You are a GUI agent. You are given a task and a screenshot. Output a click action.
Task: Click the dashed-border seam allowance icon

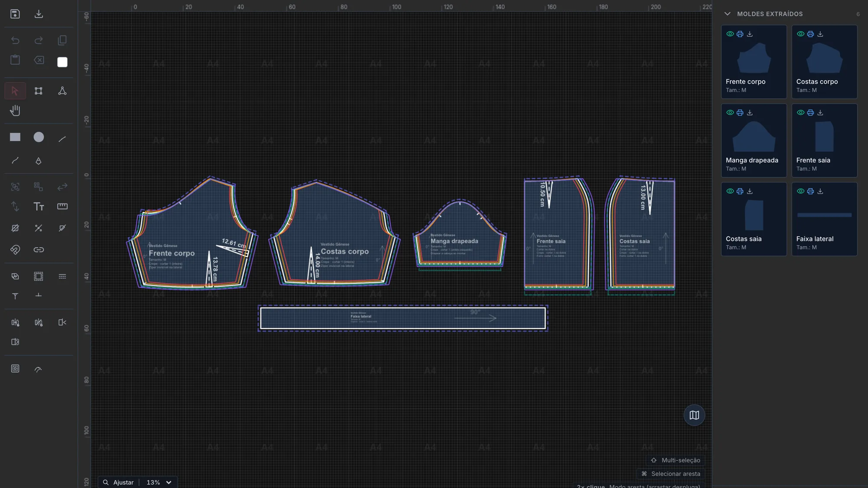39,276
